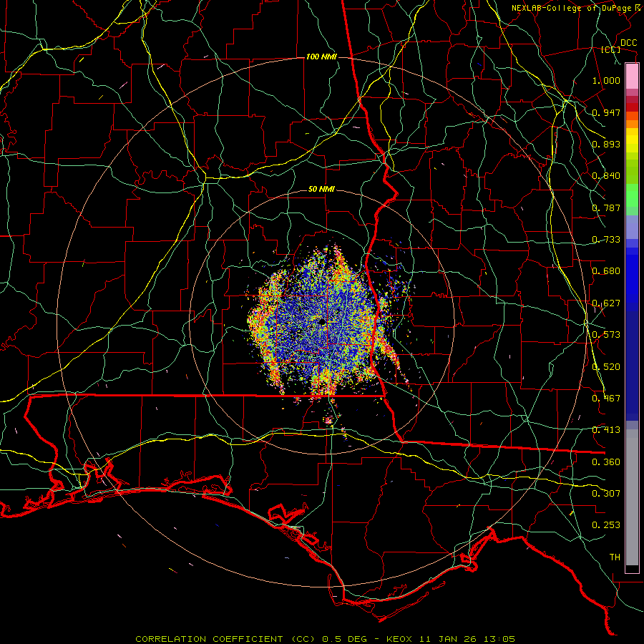Click the 0.840 legend value

tap(606, 176)
